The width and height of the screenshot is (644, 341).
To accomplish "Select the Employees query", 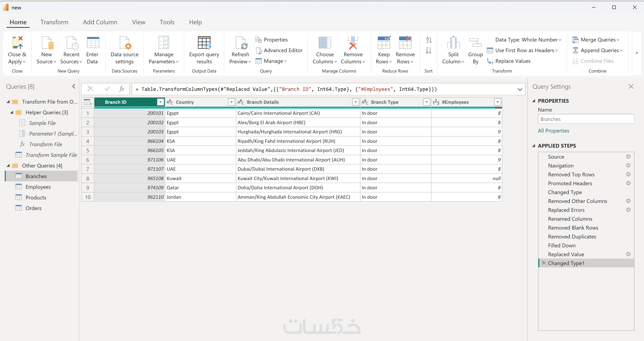I will coord(38,187).
